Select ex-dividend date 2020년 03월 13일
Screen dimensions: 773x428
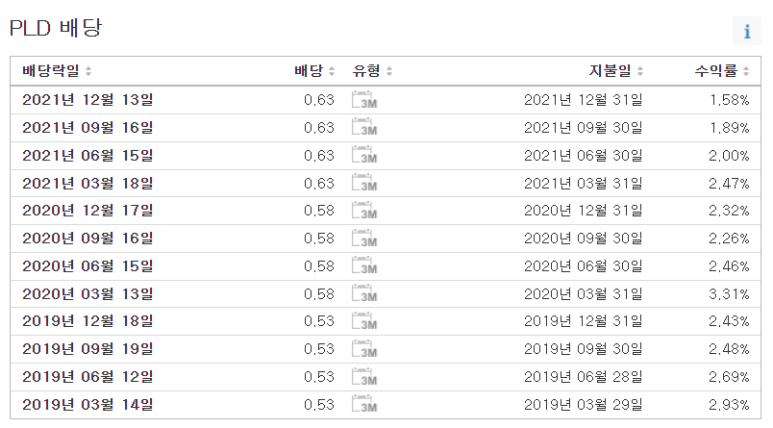tap(88, 293)
